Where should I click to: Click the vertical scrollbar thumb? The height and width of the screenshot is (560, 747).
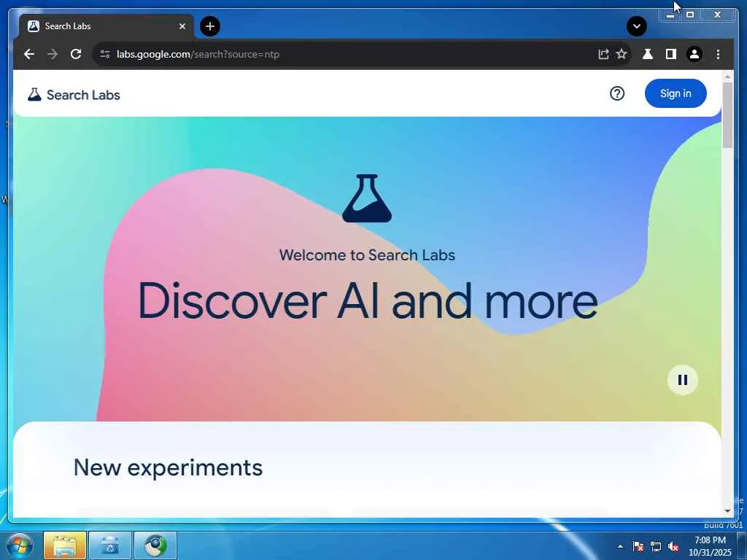point(727,114)
